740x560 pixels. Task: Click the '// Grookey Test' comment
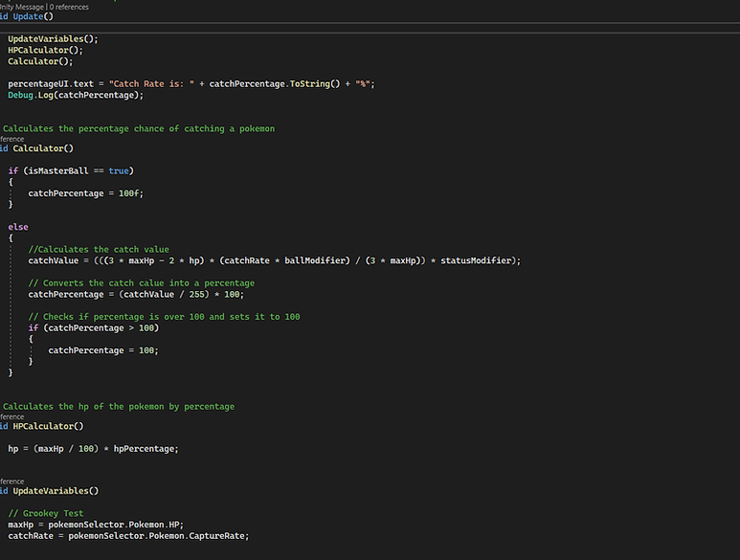tap(45, 513)
